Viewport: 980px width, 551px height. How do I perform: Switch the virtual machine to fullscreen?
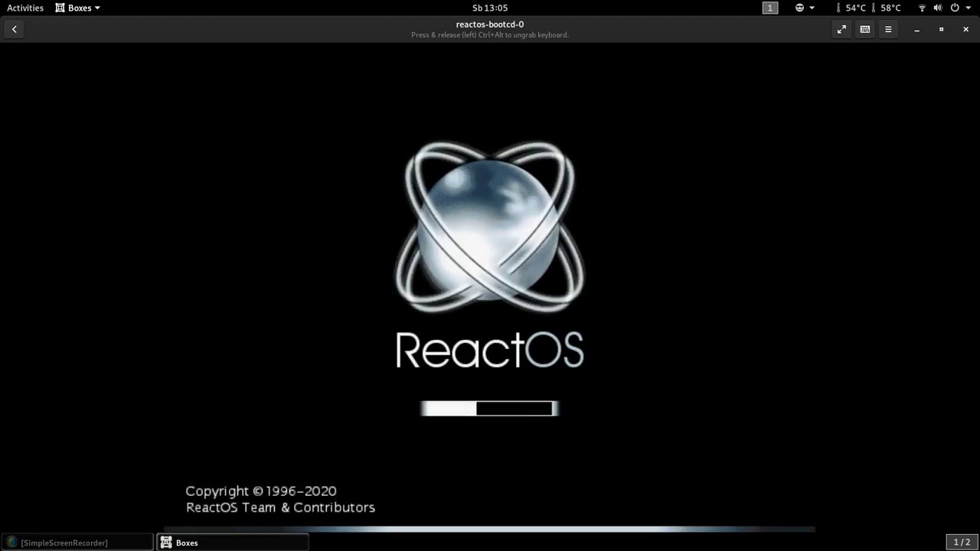(x=841, y=29)
